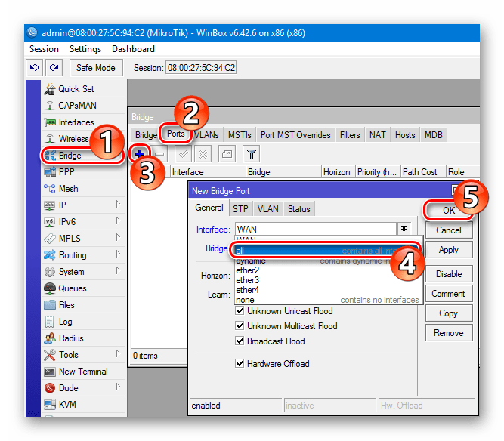504x441 pixels.
Task: Open Mesh in the sidebar
Action: coord(84,189)
